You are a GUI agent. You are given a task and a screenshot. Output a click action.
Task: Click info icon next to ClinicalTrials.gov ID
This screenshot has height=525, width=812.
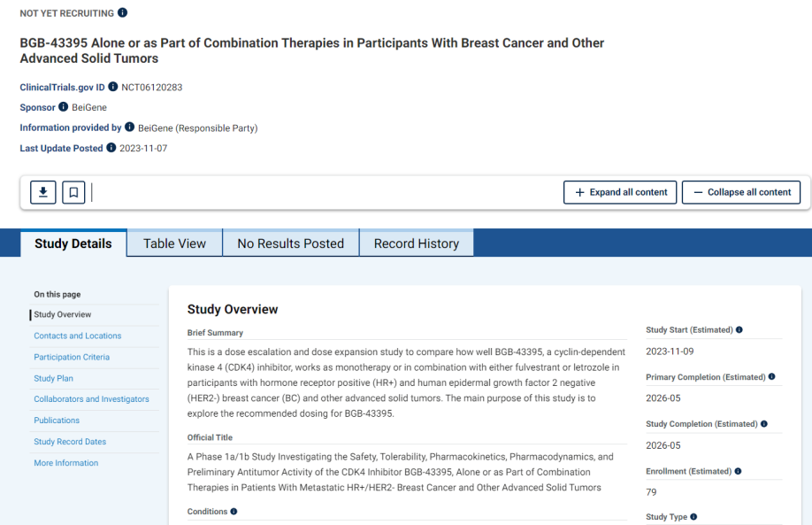pyautogui.click(x=113, y=87)
